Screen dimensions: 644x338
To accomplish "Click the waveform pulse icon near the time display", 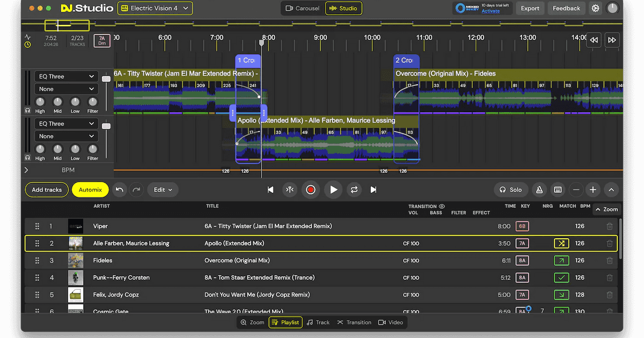I will 28,37.
